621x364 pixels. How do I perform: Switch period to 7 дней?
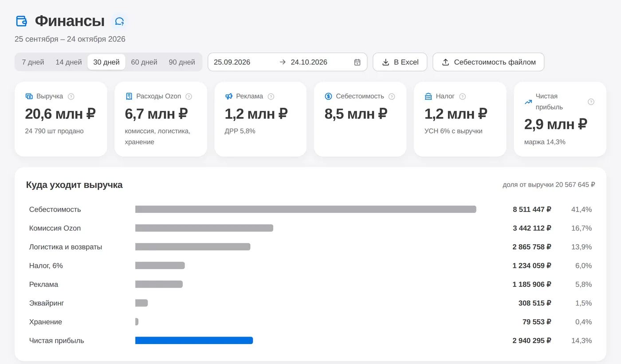tap(33, 62)
